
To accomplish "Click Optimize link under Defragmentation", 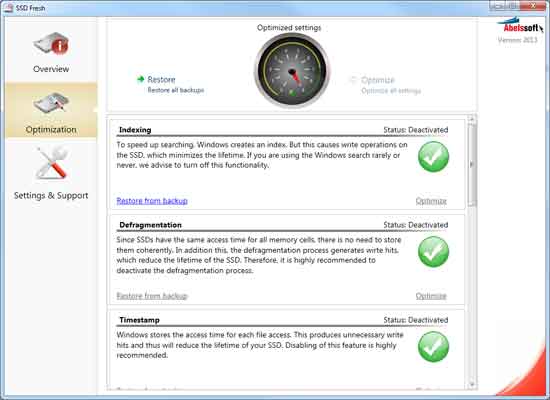I will [x=431, y=296].
